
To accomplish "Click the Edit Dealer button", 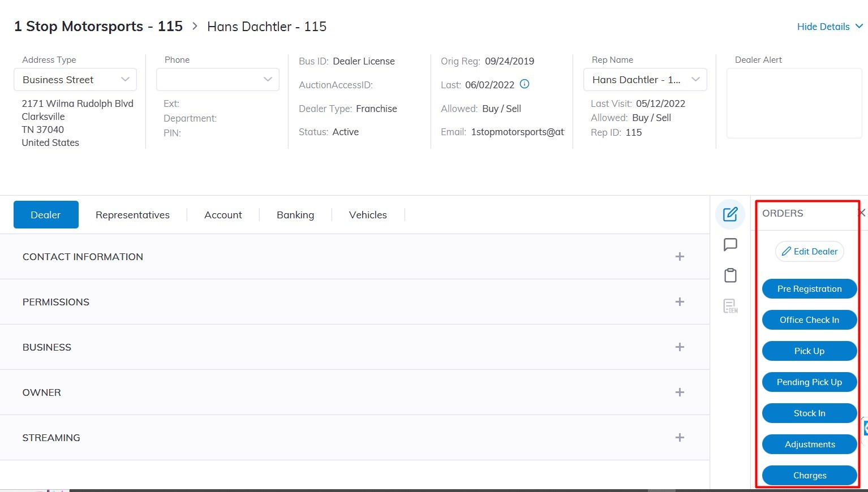I will pyautogui.click(x=809, y=252).
